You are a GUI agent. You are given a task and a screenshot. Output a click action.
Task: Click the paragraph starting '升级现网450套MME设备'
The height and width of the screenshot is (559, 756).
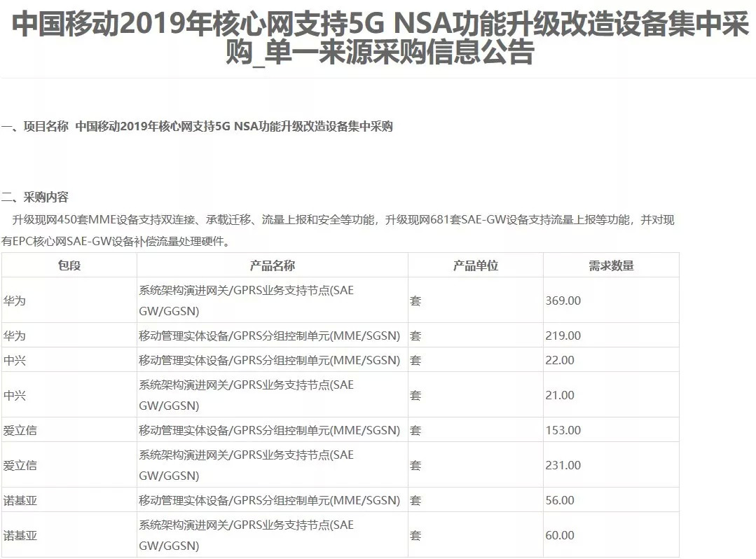point(338,230)
